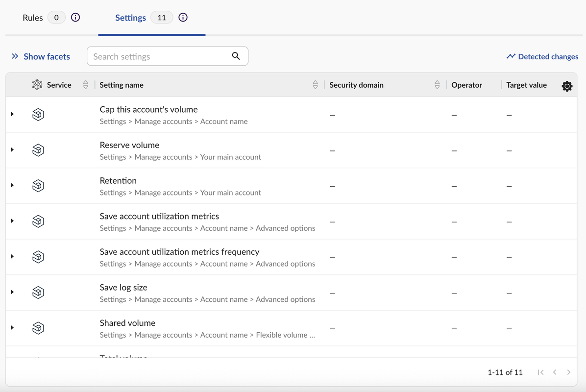Expand the Cap this account's volume row
The height and width of the screenshot is (392, 586).
pyautogui.click(x=12, y=114)
